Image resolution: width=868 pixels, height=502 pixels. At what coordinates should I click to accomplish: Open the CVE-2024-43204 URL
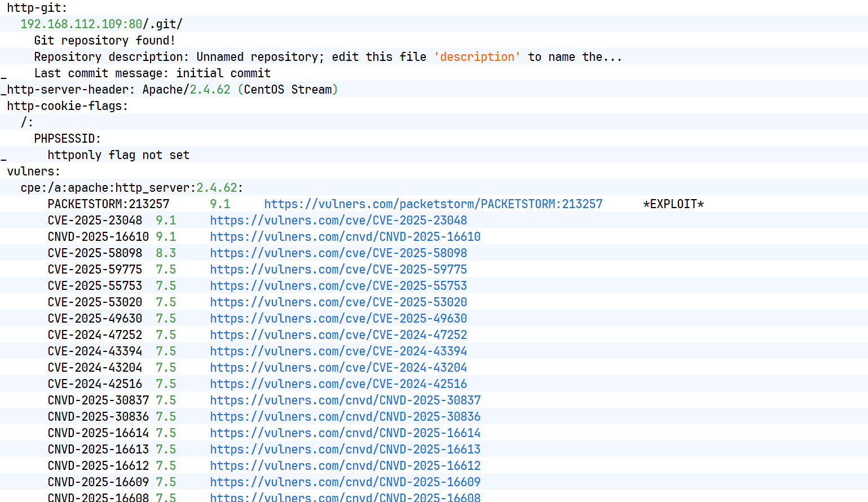pyautogui.click(x=338, y=368)
